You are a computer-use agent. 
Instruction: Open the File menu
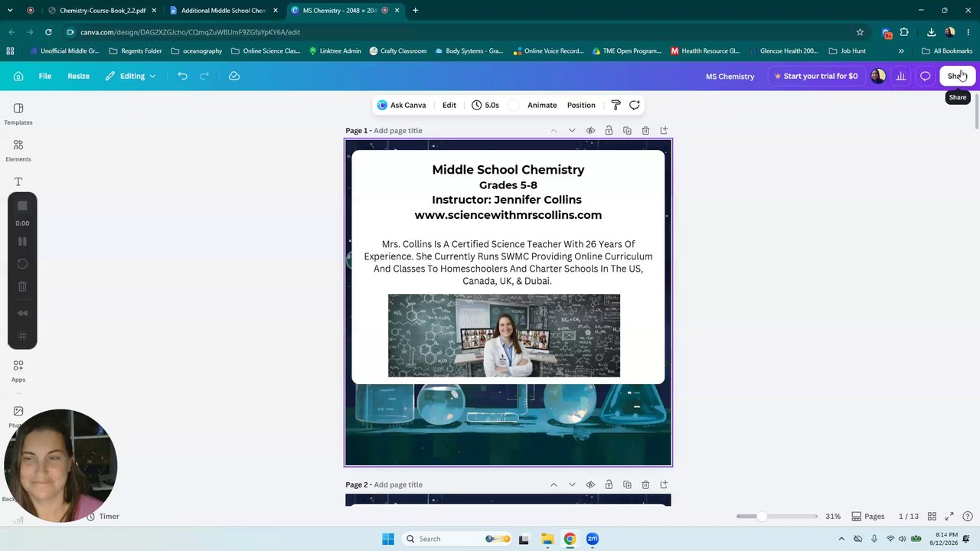tap(45, 76)
